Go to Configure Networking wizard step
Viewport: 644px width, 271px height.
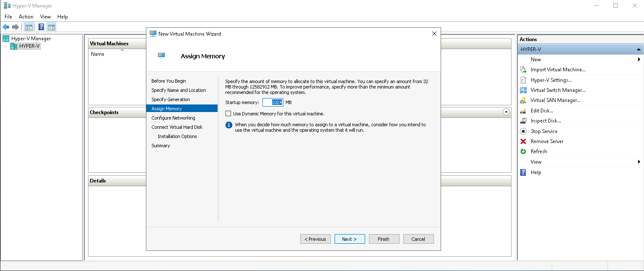pyautogui.click(x=173, y=118)
